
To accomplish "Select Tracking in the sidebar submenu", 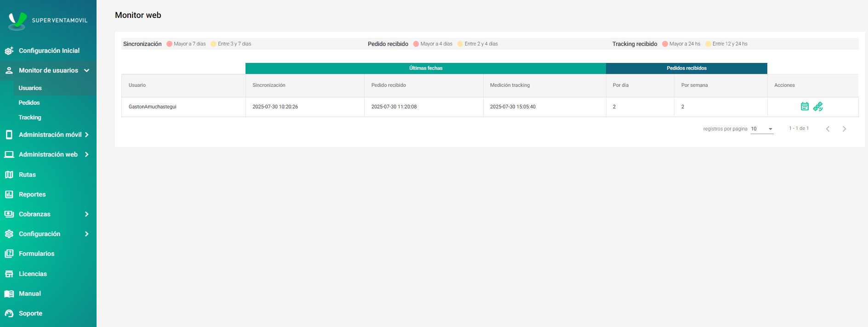I will [x=30, y=118].
